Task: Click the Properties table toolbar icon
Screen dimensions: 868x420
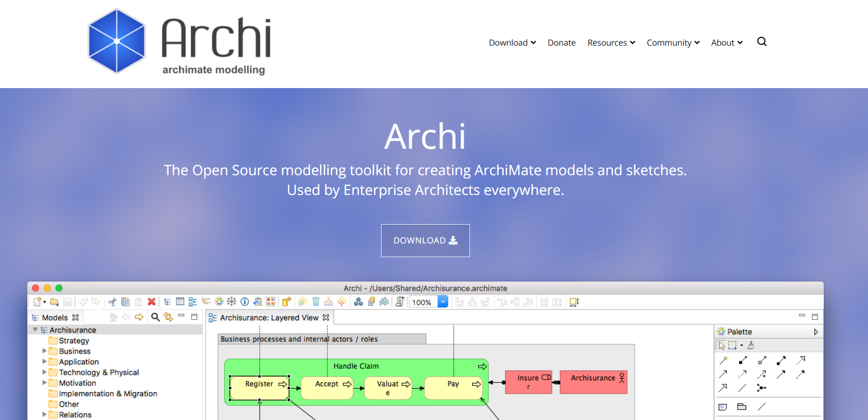Action: tap(180, 302)
